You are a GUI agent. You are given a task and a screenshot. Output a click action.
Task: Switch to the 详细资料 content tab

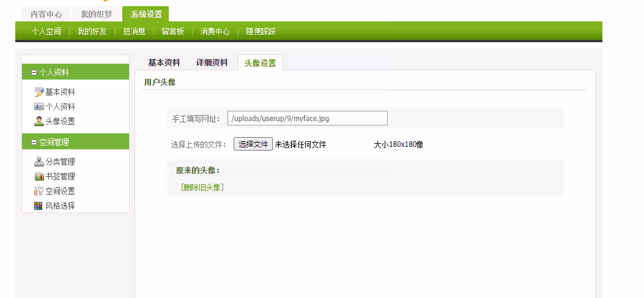pos(212,62)
